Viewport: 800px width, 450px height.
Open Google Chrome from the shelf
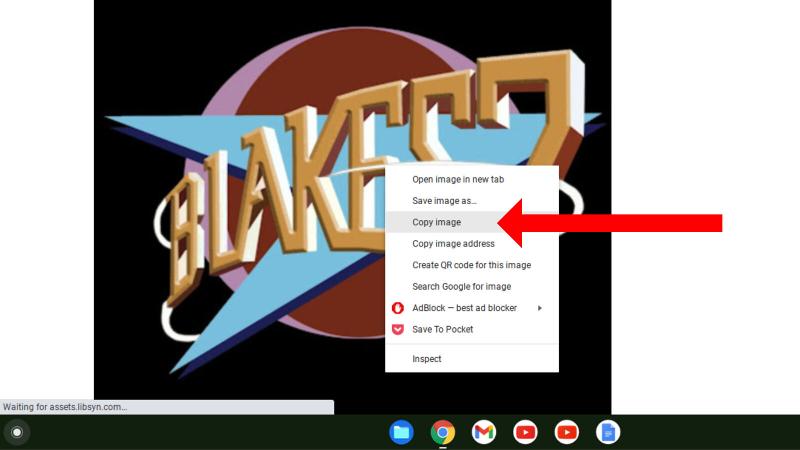point(443,432)
